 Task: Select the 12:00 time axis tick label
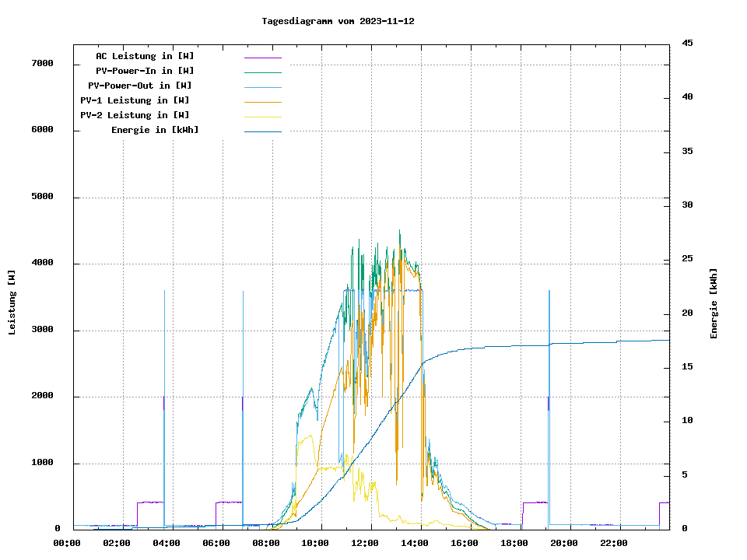pyautogui.click(x=365, y=543)
